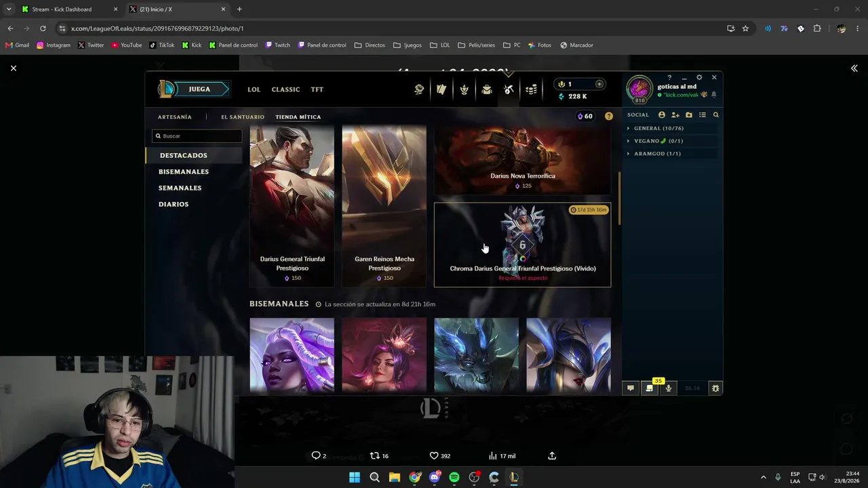This screenshot has height=488, width=868.
Task: Open the Juegos bookmarks folder
Action: (x=407, y=45)
